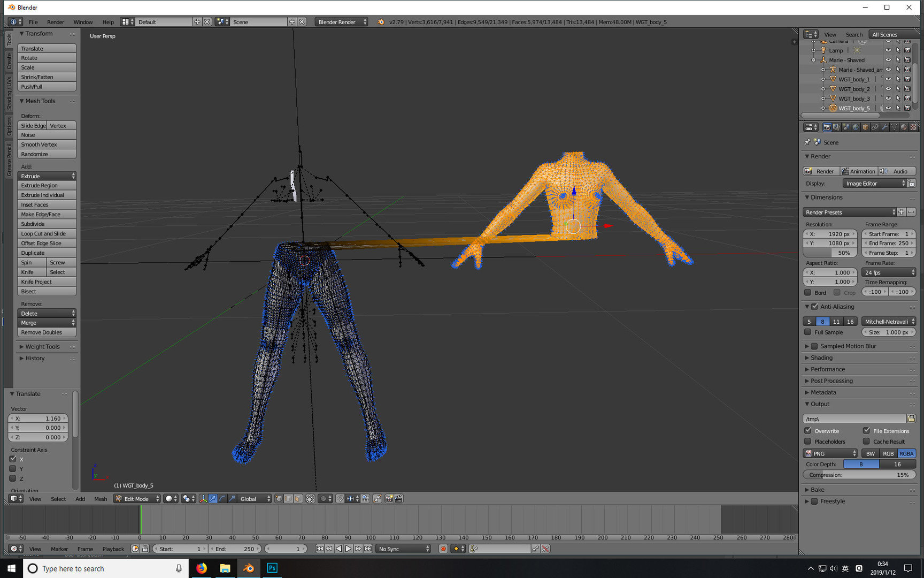Play the animation forward

coord(349,549)
